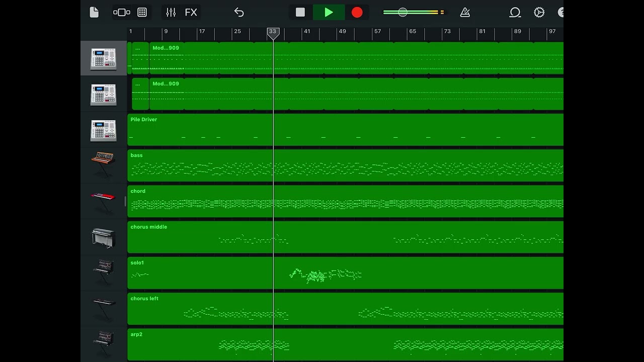Select the second drum machine track icon
The height and width of the screenshot is (362, 644).
point(103,95)
